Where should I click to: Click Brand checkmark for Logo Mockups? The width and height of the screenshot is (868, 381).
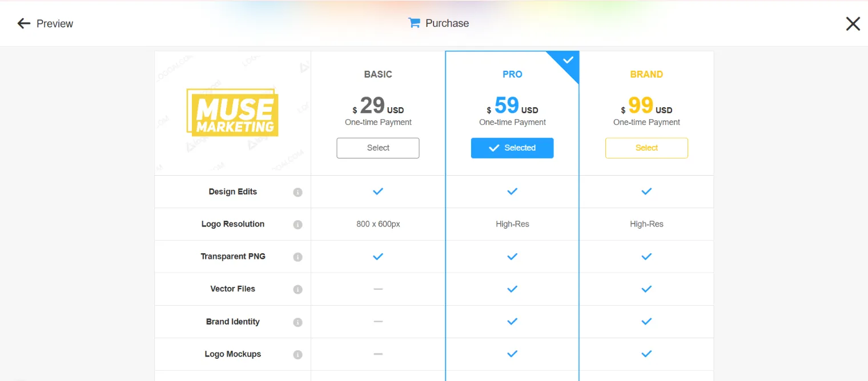(x=646, y=354)
